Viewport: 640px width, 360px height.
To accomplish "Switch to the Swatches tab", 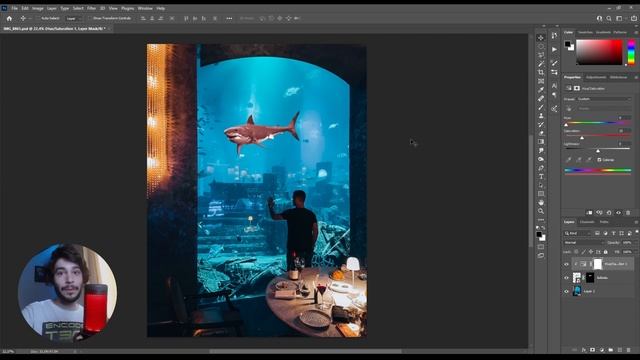I will (x=585, y=32).
